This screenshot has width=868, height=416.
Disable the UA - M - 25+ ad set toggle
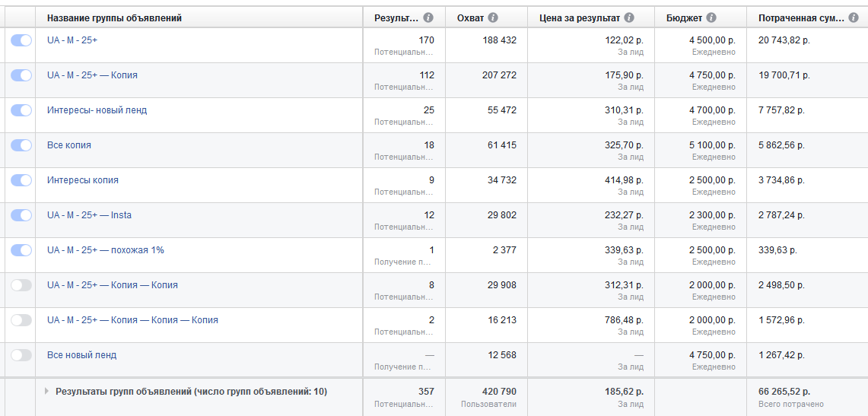coord(21,40)
